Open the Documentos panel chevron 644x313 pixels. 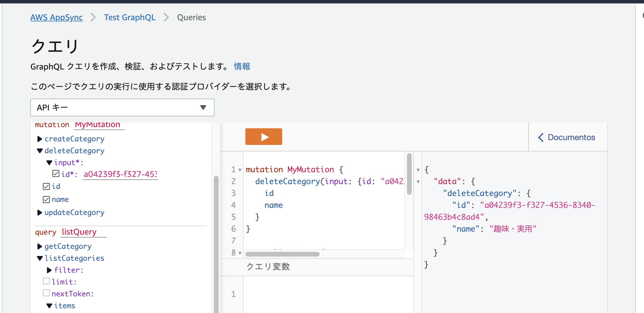(x=541, y=137)
